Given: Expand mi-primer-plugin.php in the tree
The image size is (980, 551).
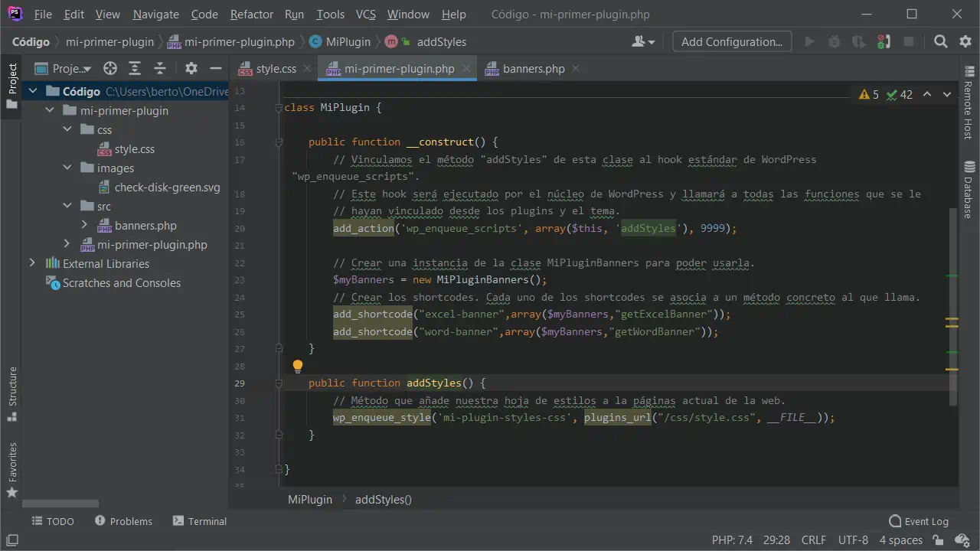Looking at the screenshot, I should tap(67, 244).
